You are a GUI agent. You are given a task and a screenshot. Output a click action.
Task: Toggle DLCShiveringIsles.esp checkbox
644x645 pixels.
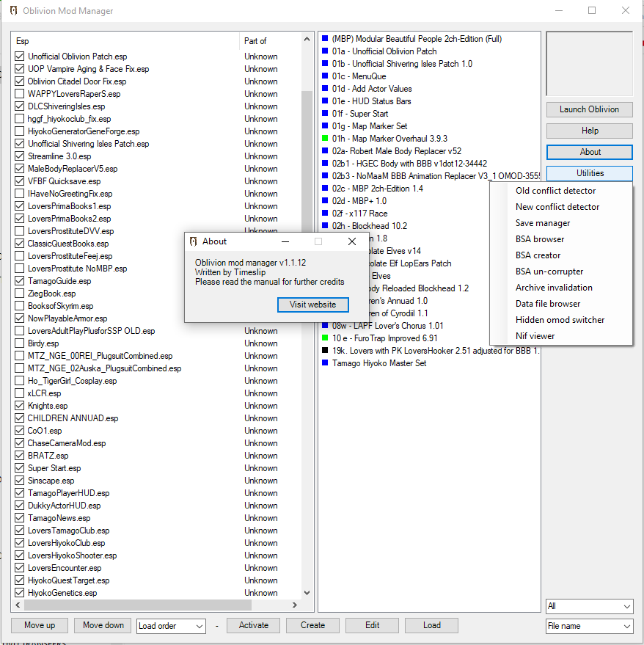point(19,106)
